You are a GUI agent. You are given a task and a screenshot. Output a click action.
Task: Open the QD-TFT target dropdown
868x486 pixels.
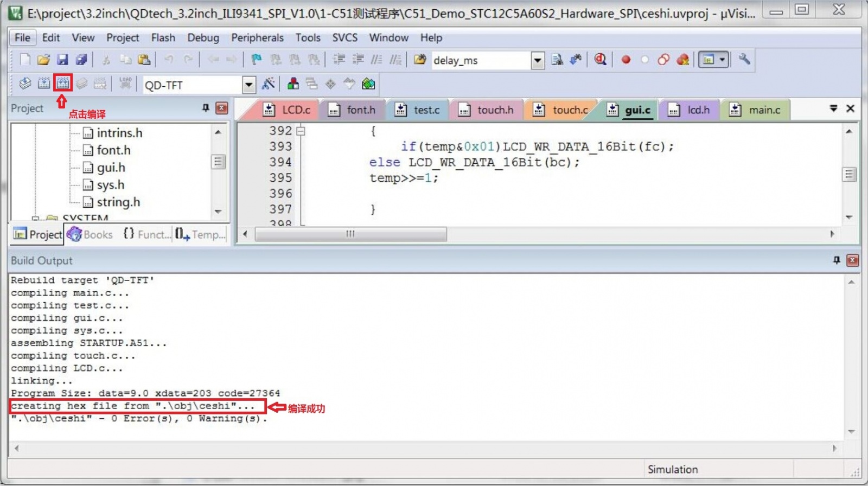coord(248,85)
